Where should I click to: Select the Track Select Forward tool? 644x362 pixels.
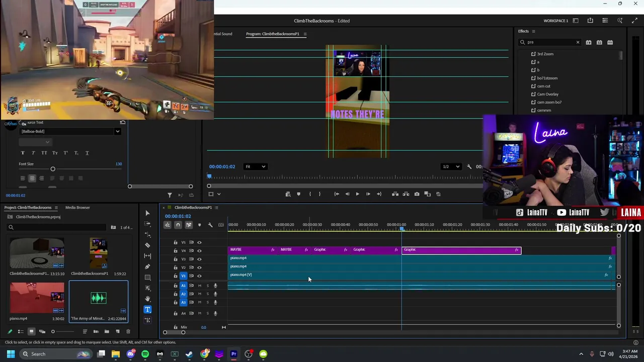pos(147,224)
